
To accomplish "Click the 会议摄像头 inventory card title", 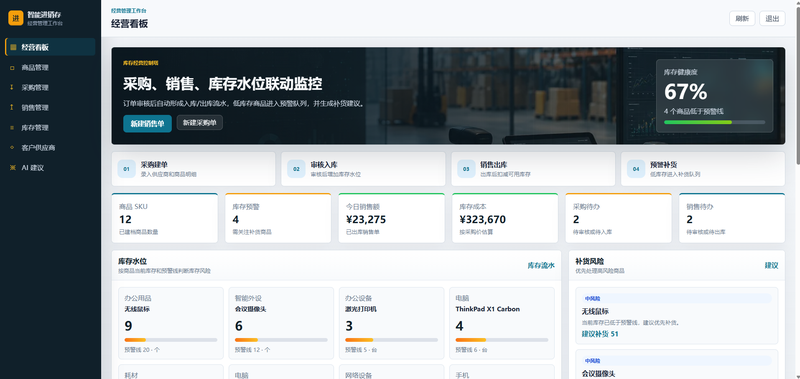I will [x=251, y=309].
